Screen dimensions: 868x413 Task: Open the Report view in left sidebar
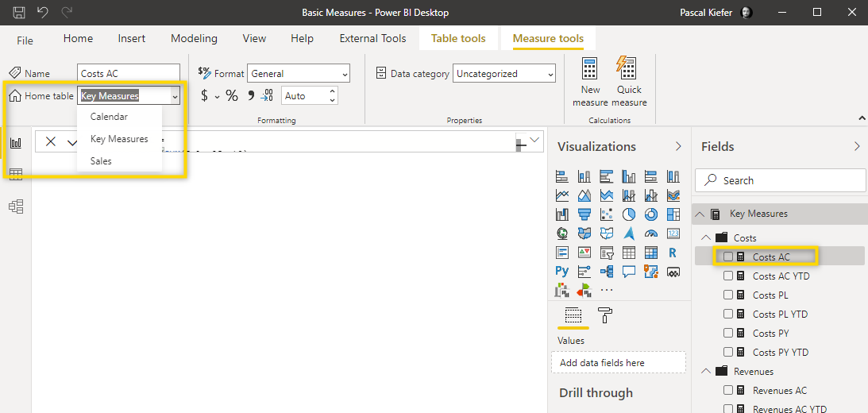16,143
